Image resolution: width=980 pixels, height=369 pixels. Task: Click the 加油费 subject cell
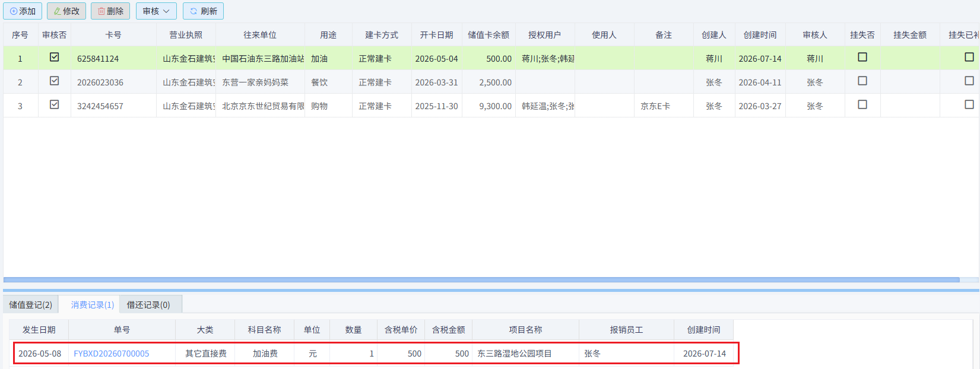pyautogui.click(x=265, y=354)
